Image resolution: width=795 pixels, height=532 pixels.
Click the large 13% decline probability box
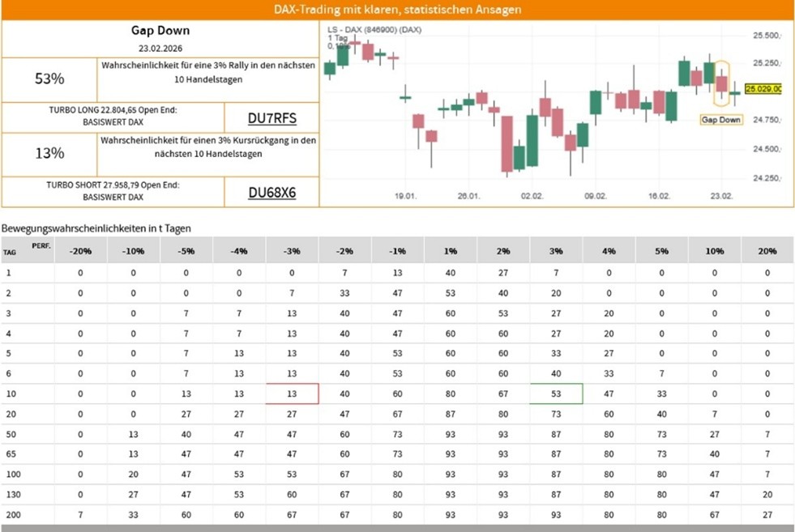click(x=49, y=153)
